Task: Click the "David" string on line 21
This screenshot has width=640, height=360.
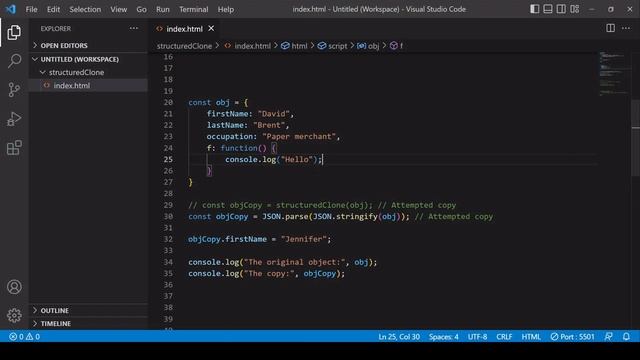Action: click(x=273, y=114)
